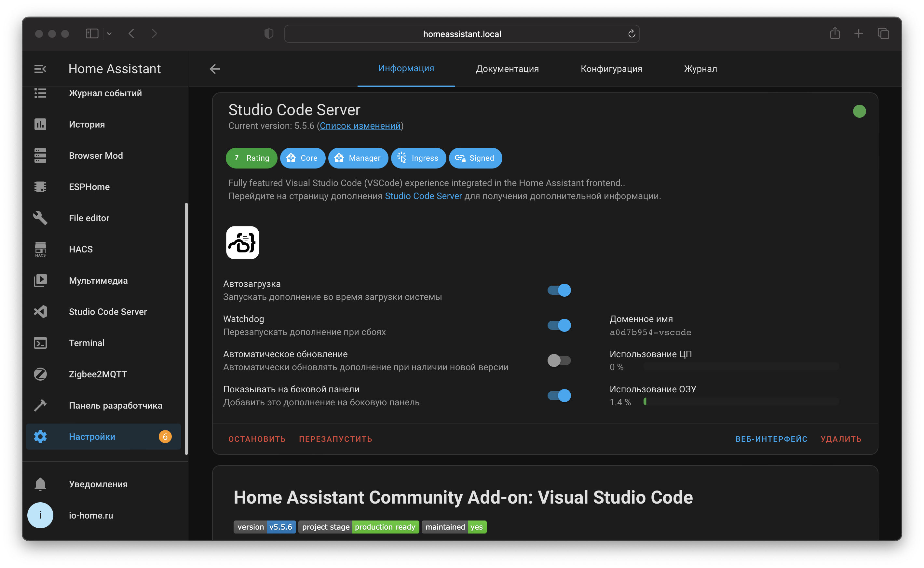Viewport: 924px width, 568px height.
Task: Click the УДАЛИТЬ button
Action: 841,439
